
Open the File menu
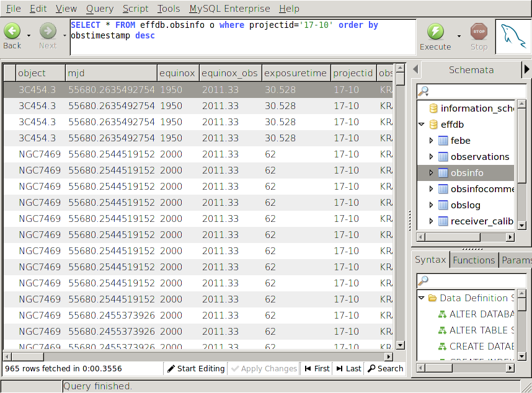pos(14,9)
